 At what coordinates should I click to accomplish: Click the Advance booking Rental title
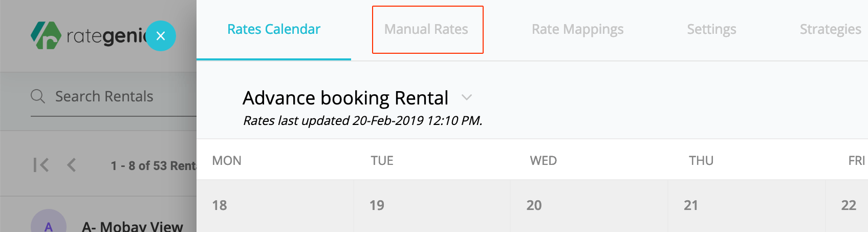(345, 98)
